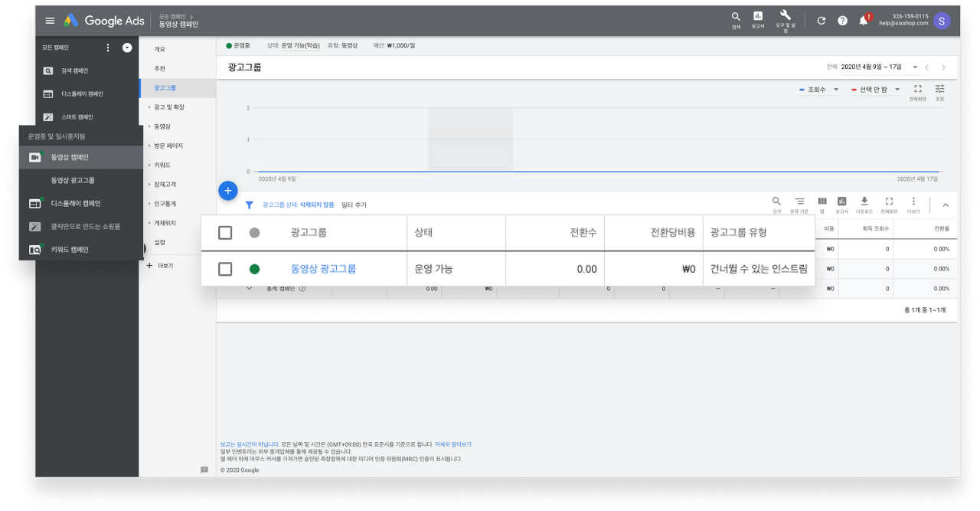Open the 선택 안 함 metric dropdown
The height and width of the screenshot is (511, 980).
click(875, 90)
